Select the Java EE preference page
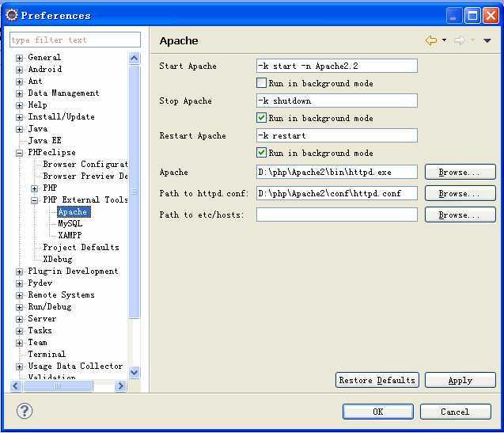 (44, 141)
